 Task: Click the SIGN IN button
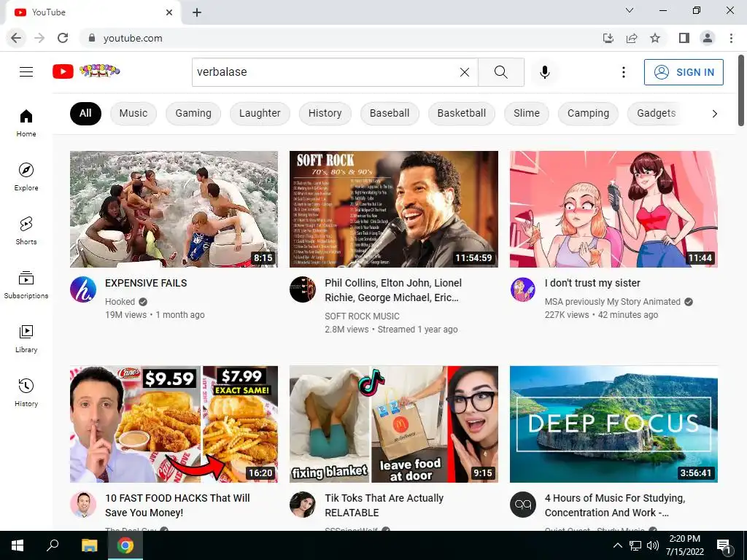click(684, 72)
